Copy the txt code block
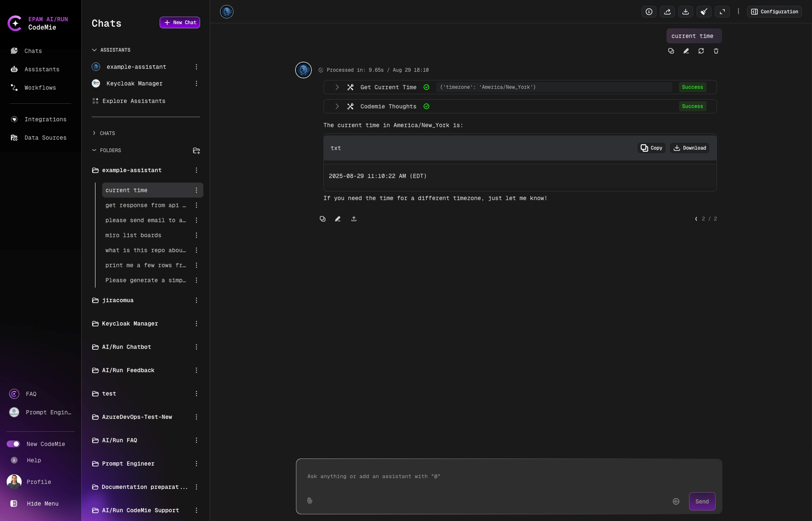Viewport: 812px width, 521px height. 652,148
